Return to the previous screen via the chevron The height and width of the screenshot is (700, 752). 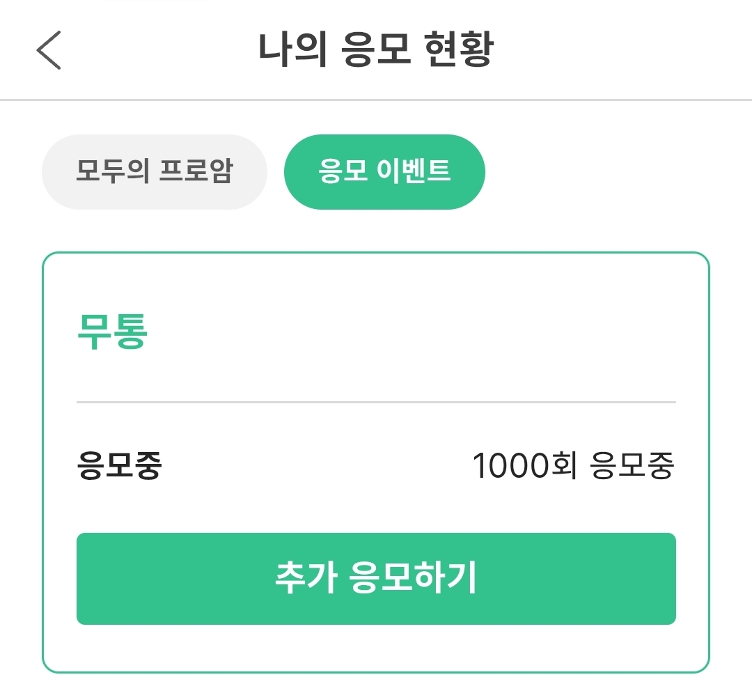tap(49, 50)
